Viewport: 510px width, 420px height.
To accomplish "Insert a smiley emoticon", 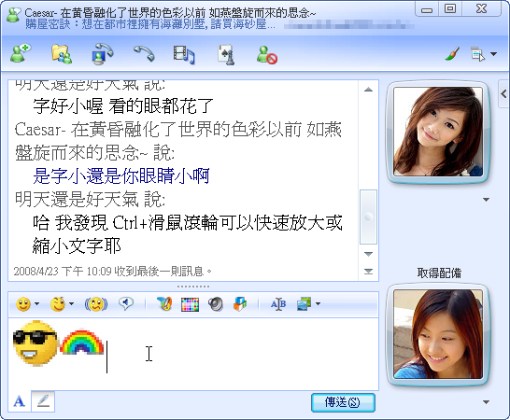I will coord(23,304).
